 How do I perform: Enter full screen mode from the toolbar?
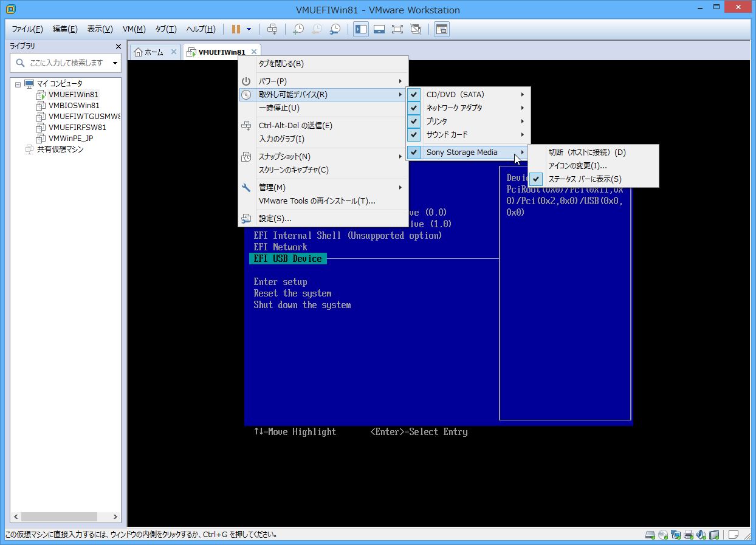[x=397, y=29]
